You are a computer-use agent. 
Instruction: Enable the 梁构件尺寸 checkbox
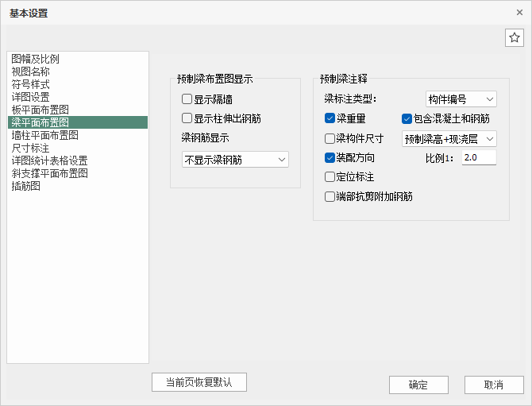[330, 138]
